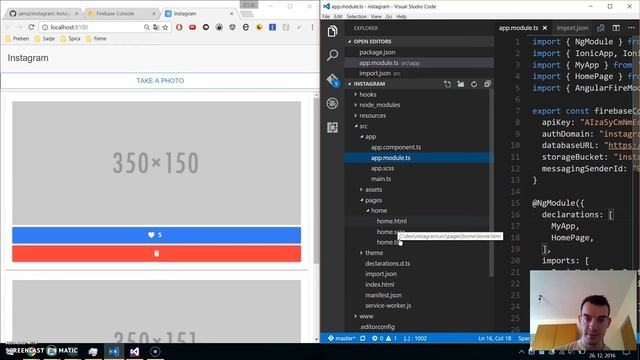Open the Go menu in VS Code
Screen dimensions: 640x360
pos(389,17)
